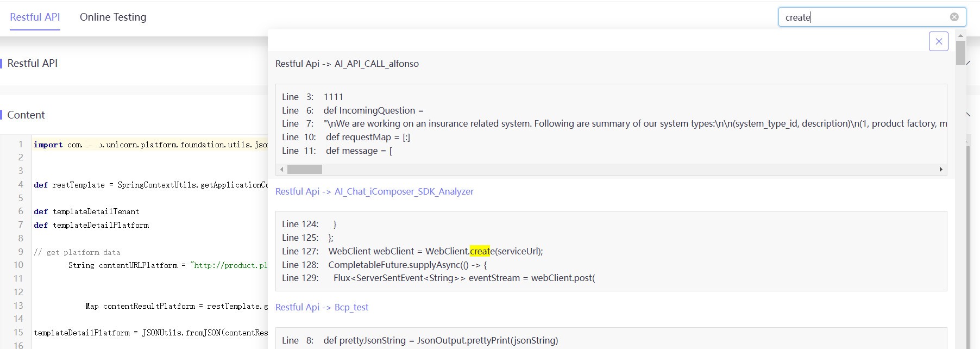Click editor line 6 'def templateDetailTenant'
The height and width of the screenshot is (349, 980).
(86, 211)
